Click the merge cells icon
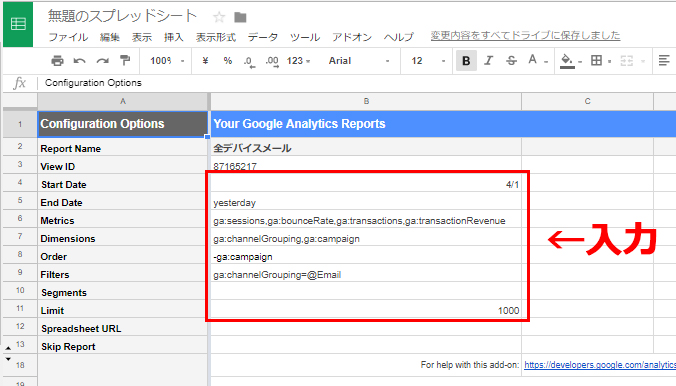This screenshot has height=386, width=676. (626, 61)
